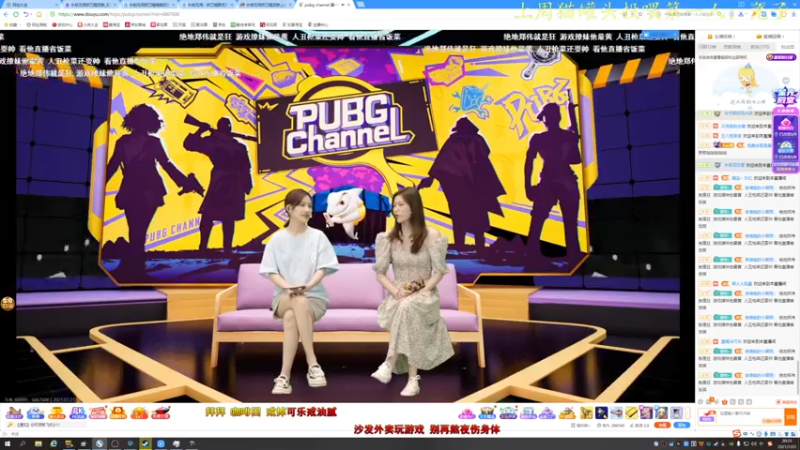Image resolution: width=800 pixels, height=450 pixels.
Task: Go back with the browser back arrow
Action: [6, 14]
